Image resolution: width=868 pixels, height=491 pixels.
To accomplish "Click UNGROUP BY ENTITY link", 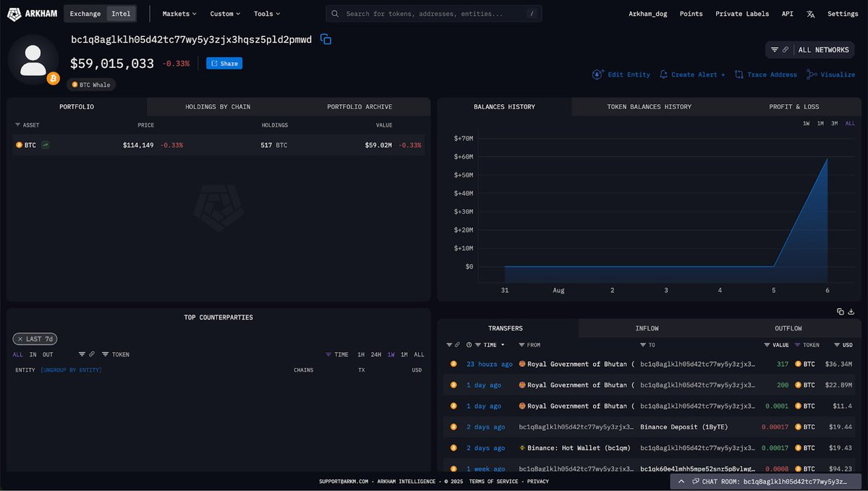I will click(x=71, y=370).
